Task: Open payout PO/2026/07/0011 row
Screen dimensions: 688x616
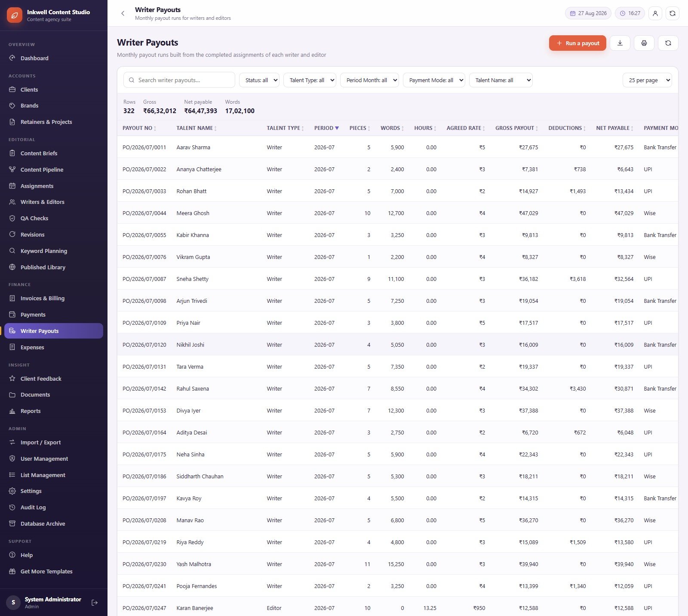Action: pos(398,147)
